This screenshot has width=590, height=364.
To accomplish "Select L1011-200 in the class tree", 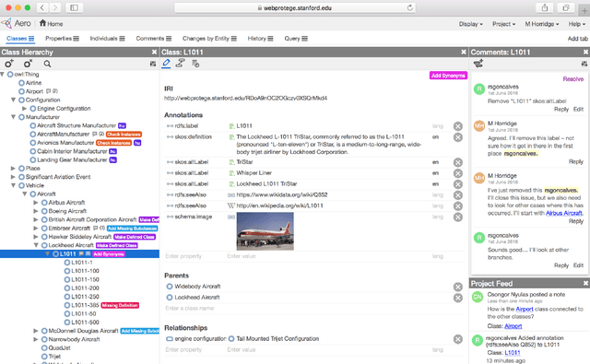I will click(85, 288).
